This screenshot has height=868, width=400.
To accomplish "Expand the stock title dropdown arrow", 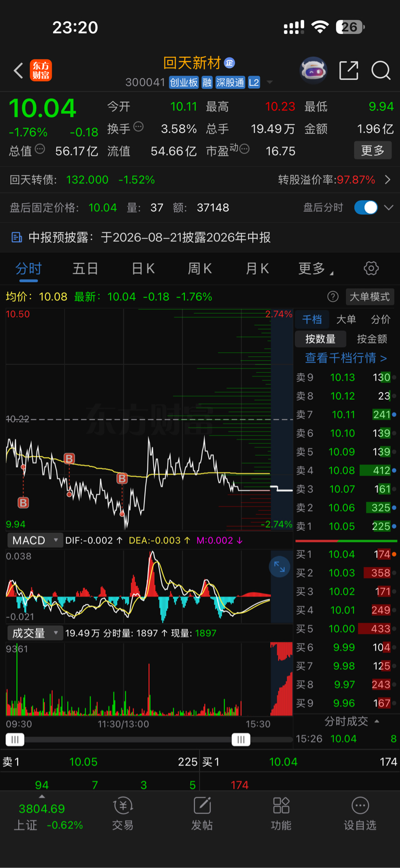I will coord(270,82).
